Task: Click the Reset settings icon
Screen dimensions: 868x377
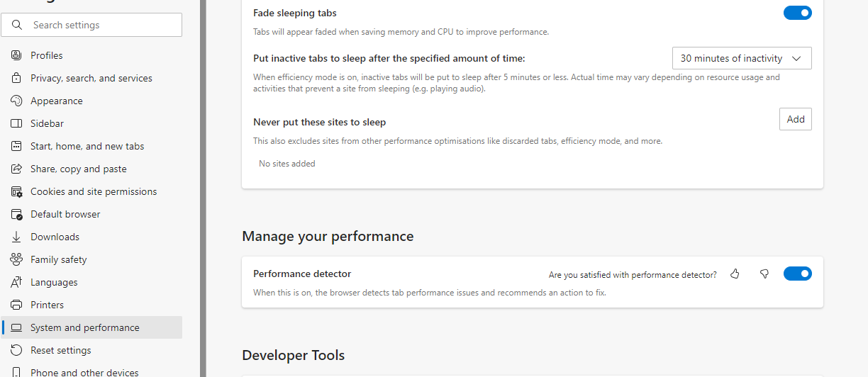Action: tap(16, 350)
